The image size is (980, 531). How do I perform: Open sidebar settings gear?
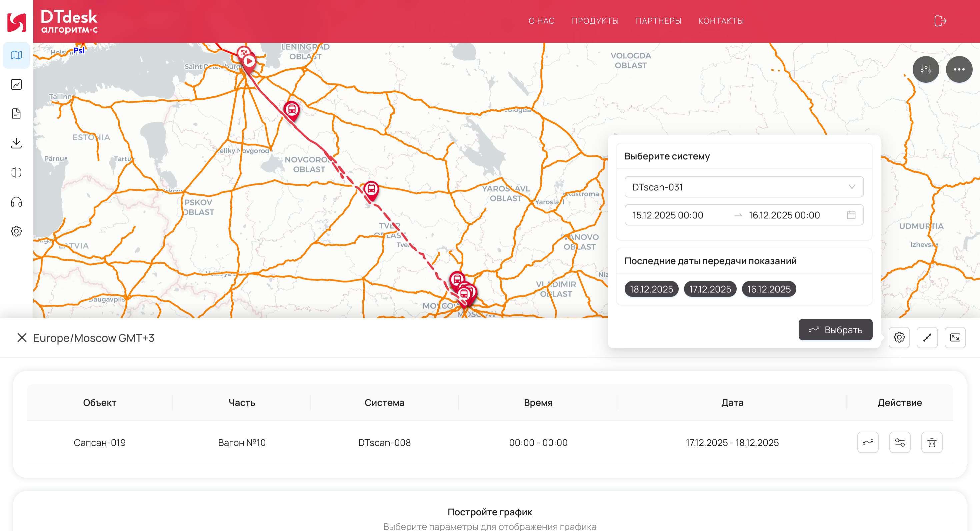(x=16, y=231)
